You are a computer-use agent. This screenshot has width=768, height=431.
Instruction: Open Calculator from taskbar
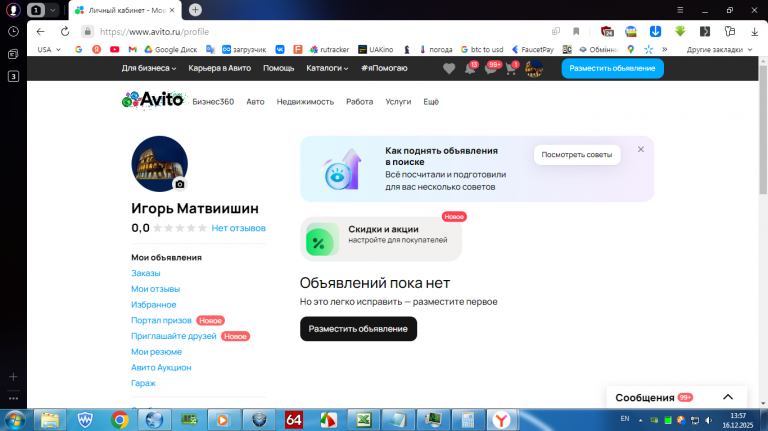coord(467,420)
